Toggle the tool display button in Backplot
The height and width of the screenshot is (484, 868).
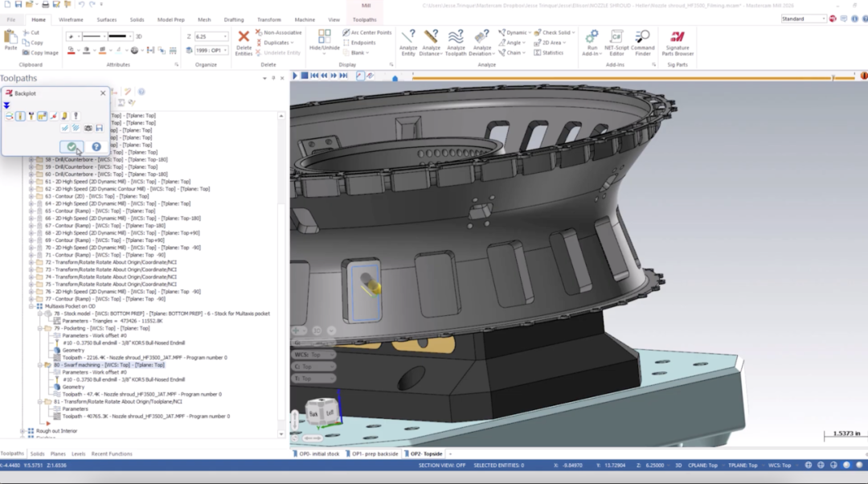pos(20,116)
